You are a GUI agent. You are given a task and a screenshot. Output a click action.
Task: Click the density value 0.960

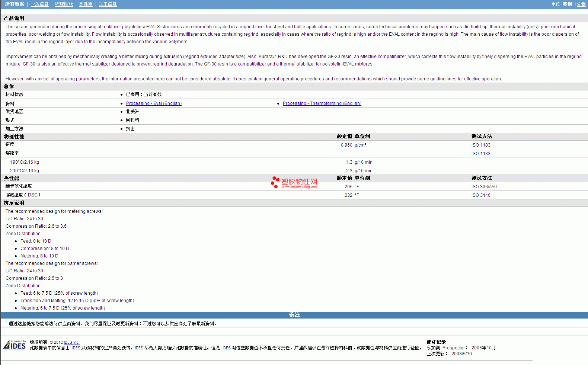point(346,145)
